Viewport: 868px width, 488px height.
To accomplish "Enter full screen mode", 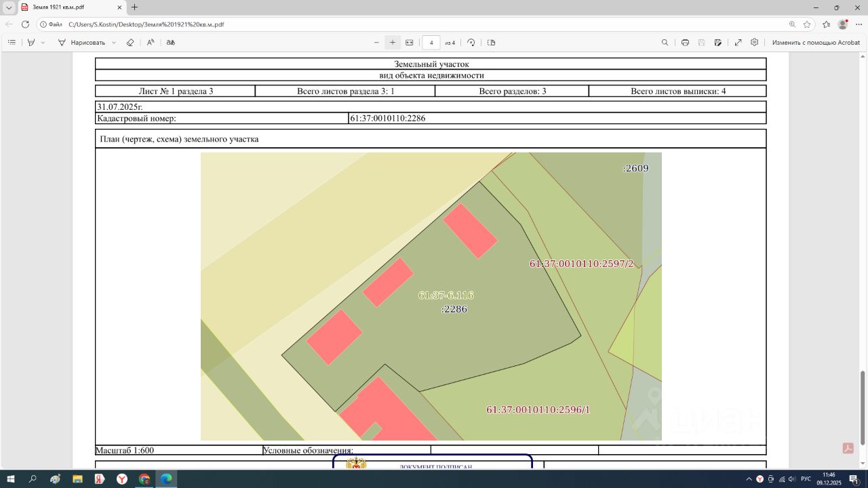I will pyautogui.click(x=738, y=42).
